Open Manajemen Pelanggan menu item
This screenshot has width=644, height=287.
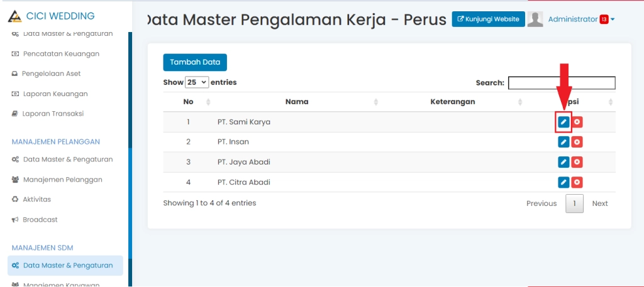pos(62,180)
